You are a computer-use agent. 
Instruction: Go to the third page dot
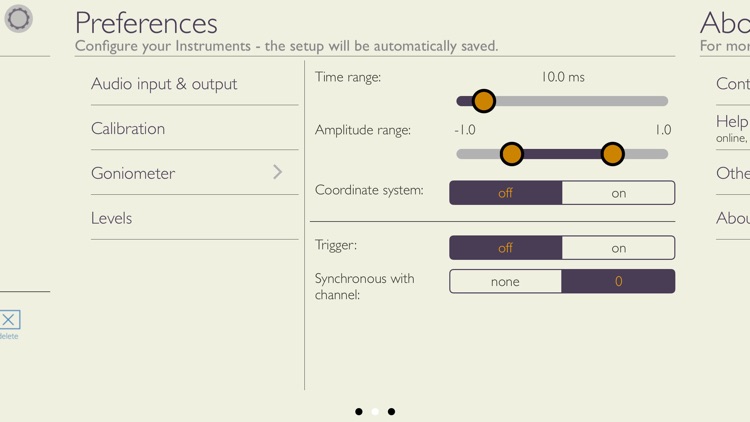(x=391, y=411)
